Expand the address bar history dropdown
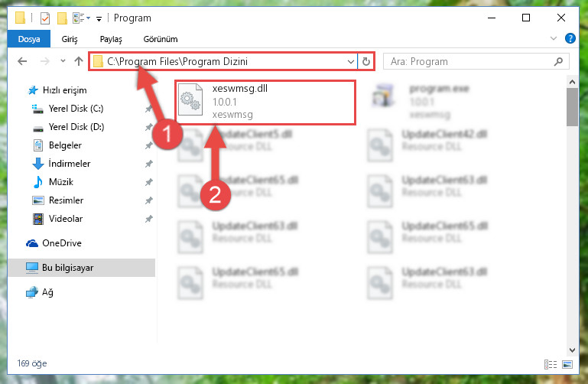The width and height of the screenshot is (588, 384). coord(351,61)
